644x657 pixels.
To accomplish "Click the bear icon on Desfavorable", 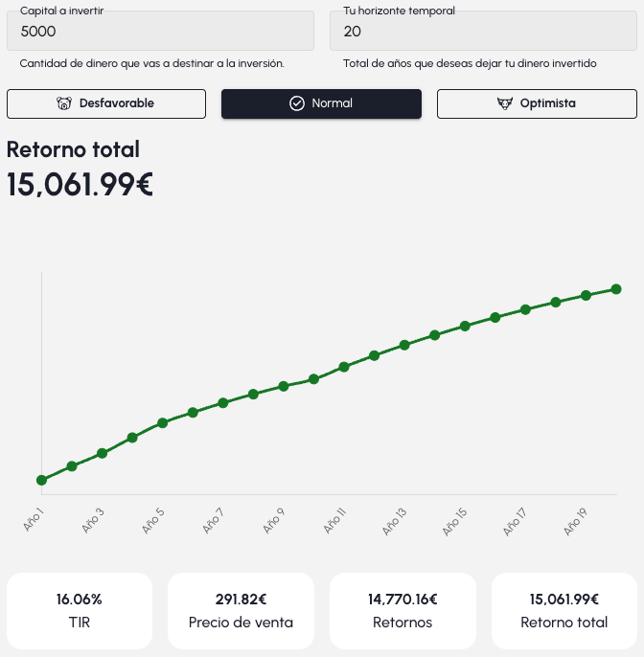I will (65, 103).
